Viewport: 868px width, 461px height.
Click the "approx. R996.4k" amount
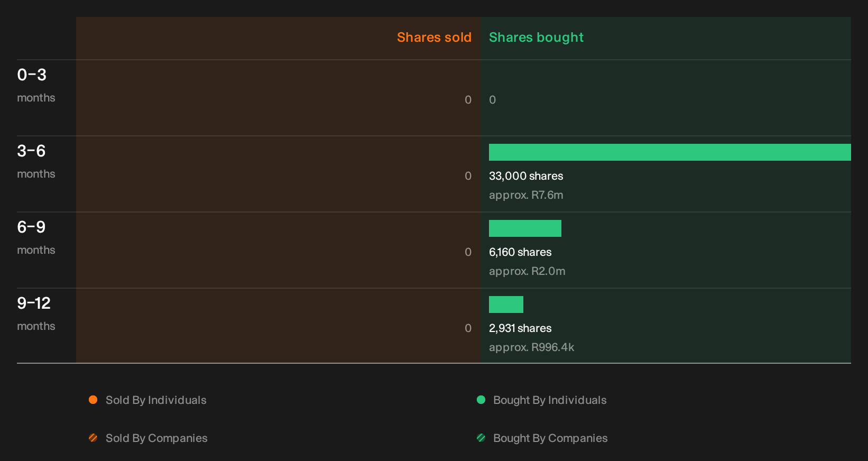tap(531, 347)
